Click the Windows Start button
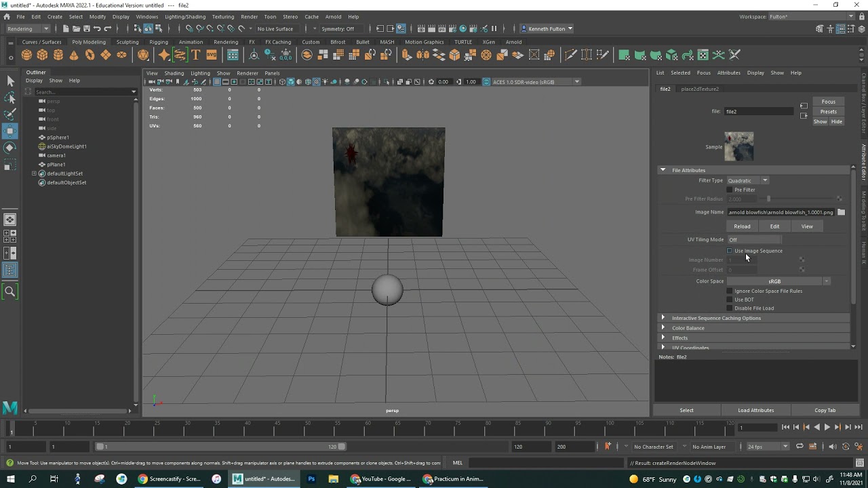Image resolution: width=868 pixels, height=488 pixels. pyautogui.click(x=11, y=479)
